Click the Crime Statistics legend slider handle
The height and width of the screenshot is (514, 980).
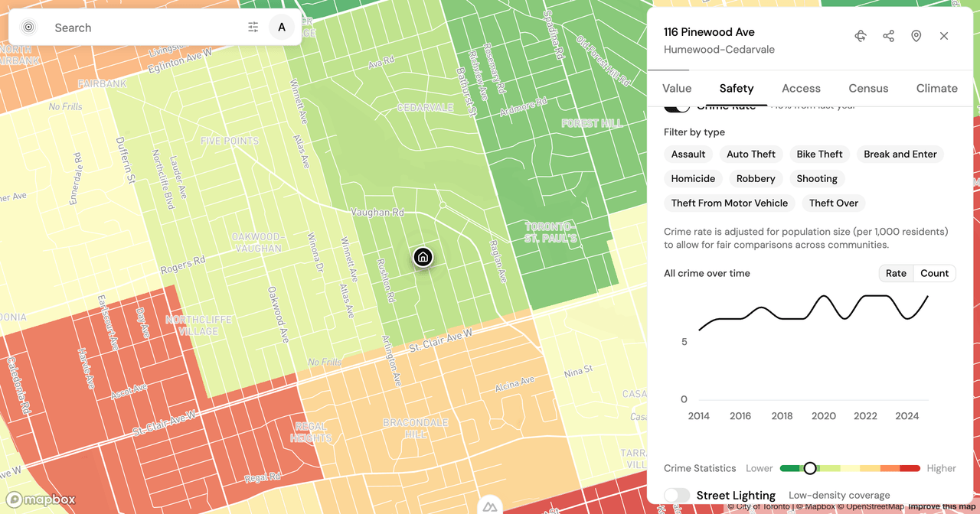tap(810, 468)
